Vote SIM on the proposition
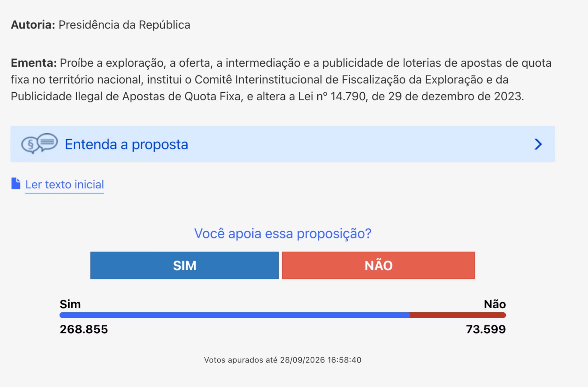588x387 pixels. coord(184,265)
